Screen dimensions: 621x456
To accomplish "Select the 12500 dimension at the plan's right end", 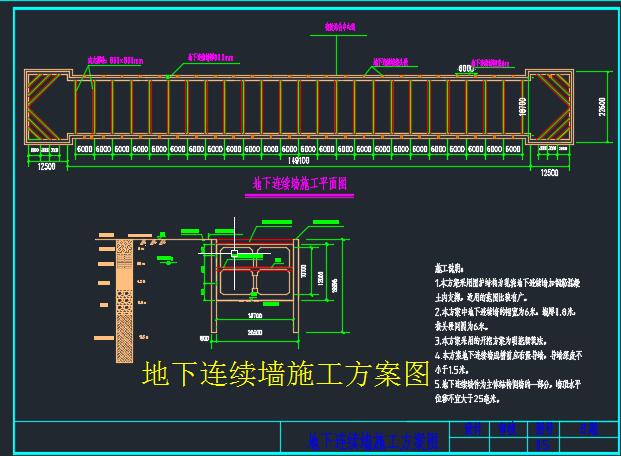I will [550, 172].
